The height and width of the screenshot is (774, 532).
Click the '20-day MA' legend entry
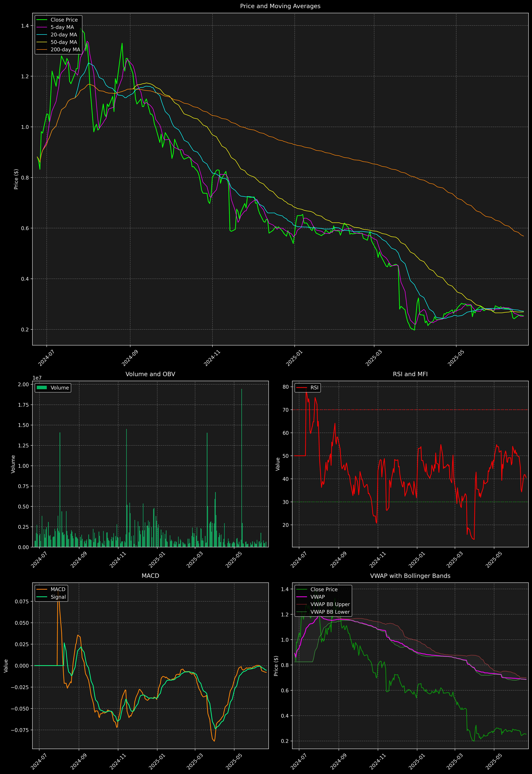pos(64,35)
